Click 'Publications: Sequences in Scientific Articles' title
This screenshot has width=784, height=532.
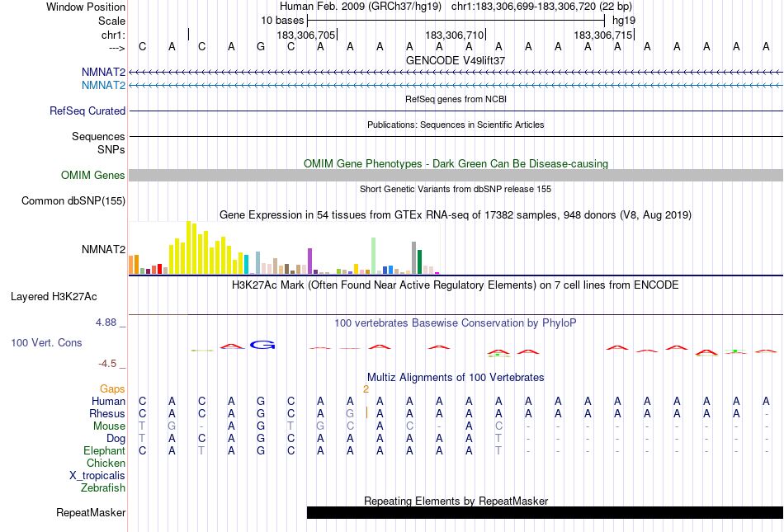click(x=456, y=125)
